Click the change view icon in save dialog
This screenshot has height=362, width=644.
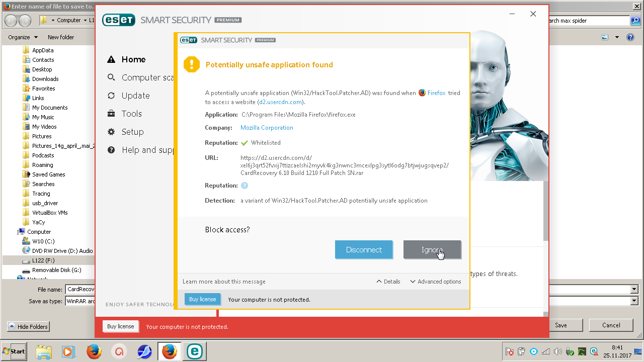tap(605, 37)
